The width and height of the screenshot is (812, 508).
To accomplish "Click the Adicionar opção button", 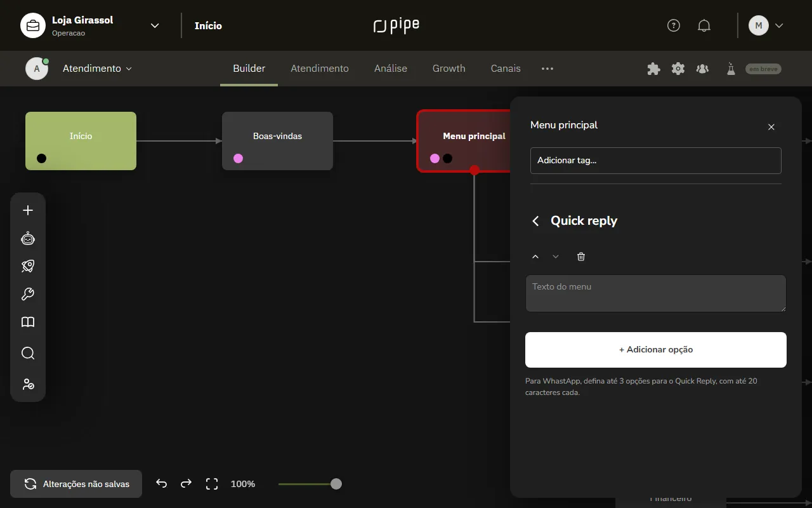I will [656, 350].
